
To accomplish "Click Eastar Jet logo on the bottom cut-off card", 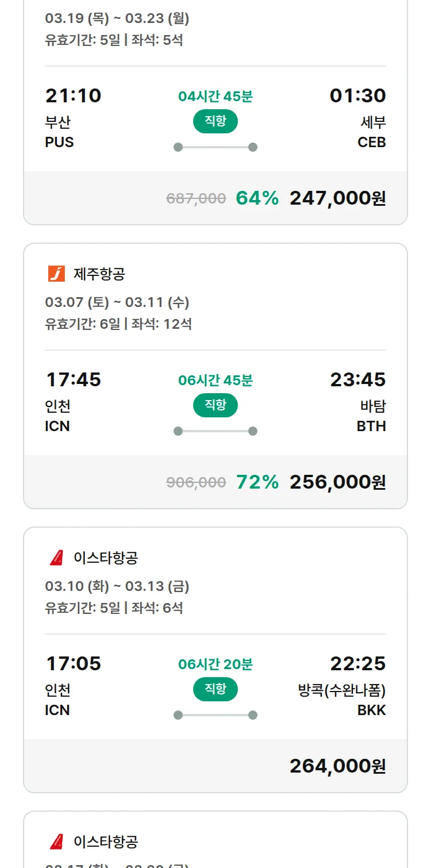I will (56, 842).
